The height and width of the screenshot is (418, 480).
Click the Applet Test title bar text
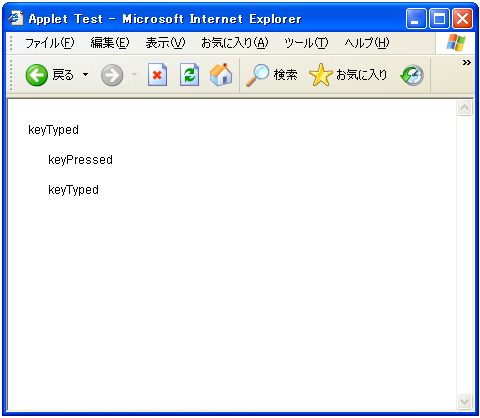(x=165, y=19)
